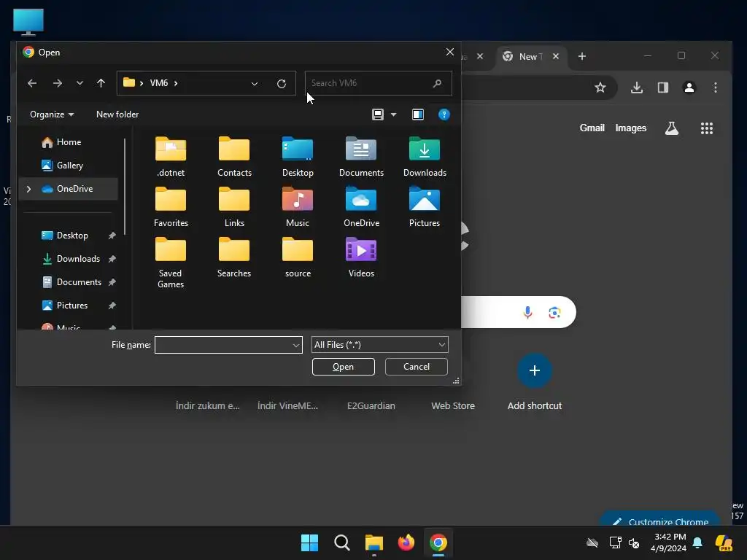Open Chrome three-dot menu
747x560 pixels.
pos(715,87)
